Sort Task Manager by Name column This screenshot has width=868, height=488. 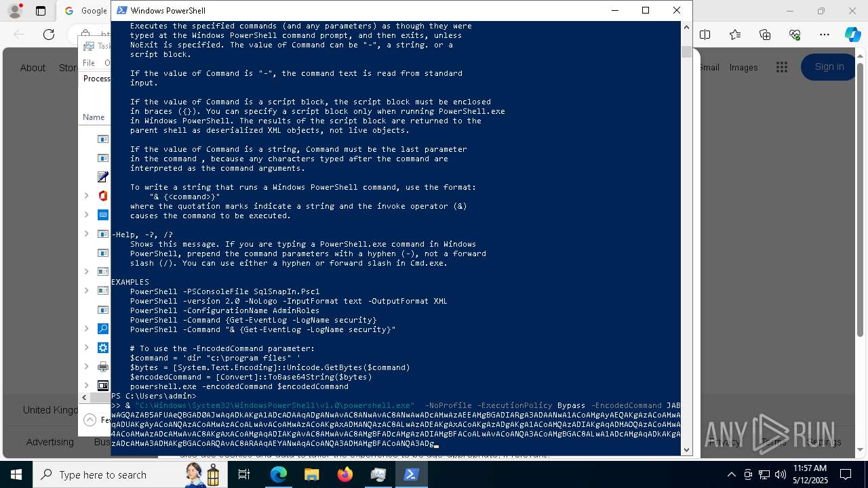pos(94,117)
